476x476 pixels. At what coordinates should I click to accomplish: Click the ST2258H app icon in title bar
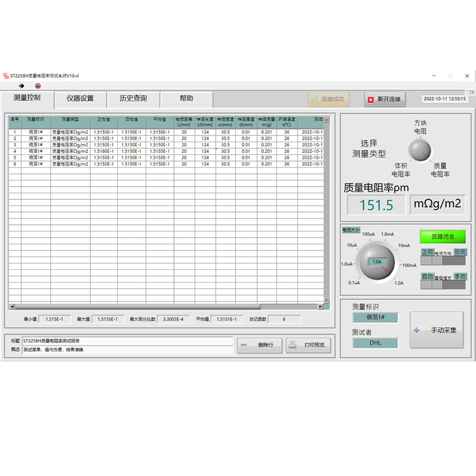click(x=6, y=76)
